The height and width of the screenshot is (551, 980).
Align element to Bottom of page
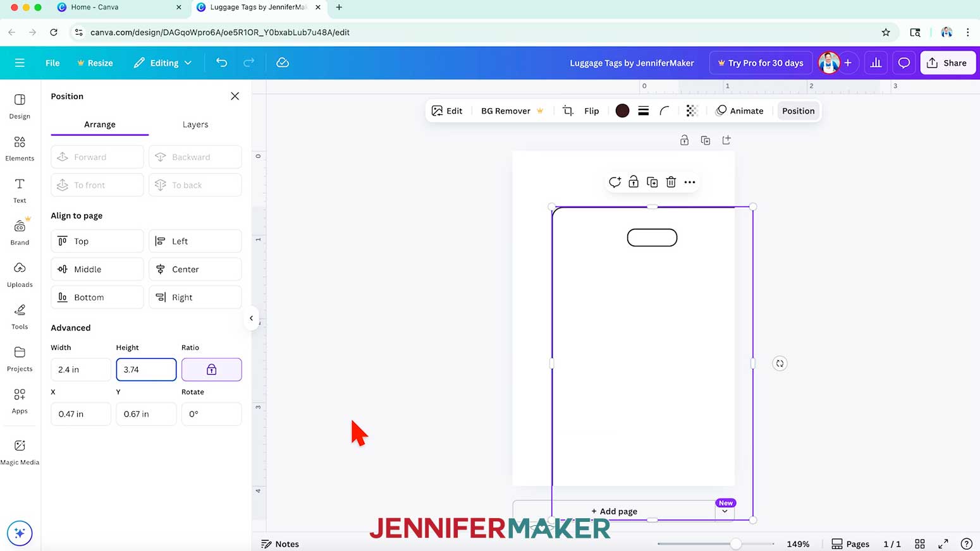pos(97,297)
